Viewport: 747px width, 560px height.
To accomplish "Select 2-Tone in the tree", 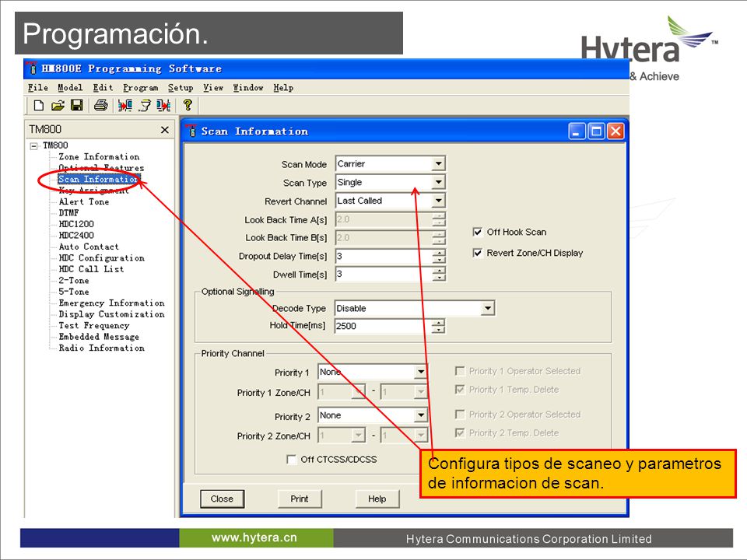I will pyautogui.click(x=74, y=281).
